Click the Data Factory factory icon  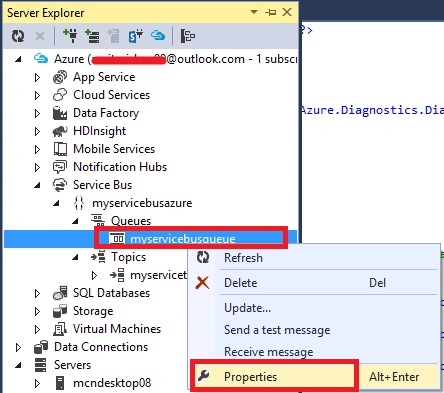[60, 113]
